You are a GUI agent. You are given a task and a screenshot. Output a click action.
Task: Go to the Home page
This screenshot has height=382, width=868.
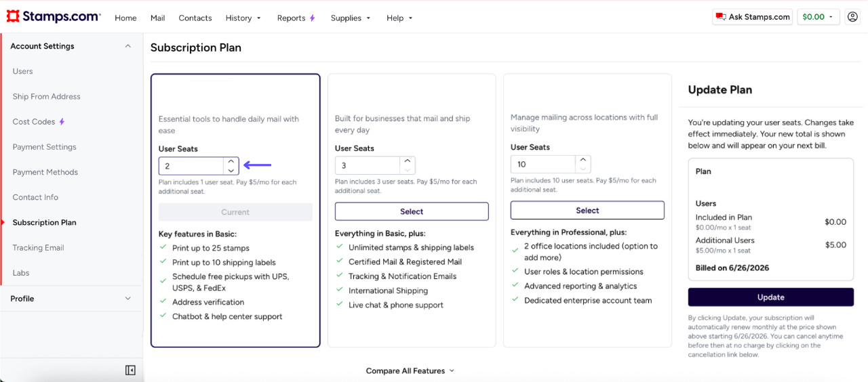click(x=125, y=18)
